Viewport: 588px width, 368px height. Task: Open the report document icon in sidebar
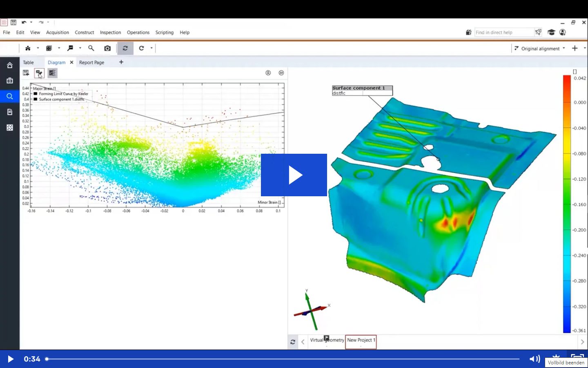click(x=10, y=112)
